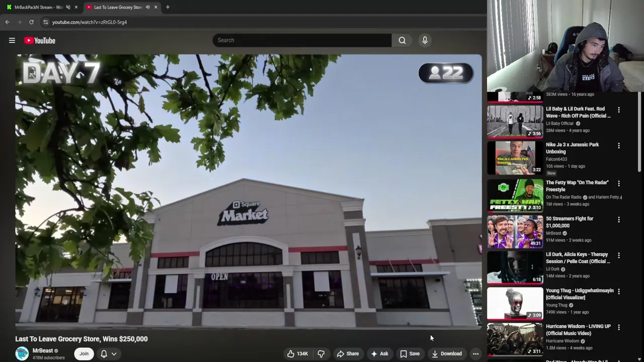
Task: Join the MrBeast channel membership
Action: point(84,353)
